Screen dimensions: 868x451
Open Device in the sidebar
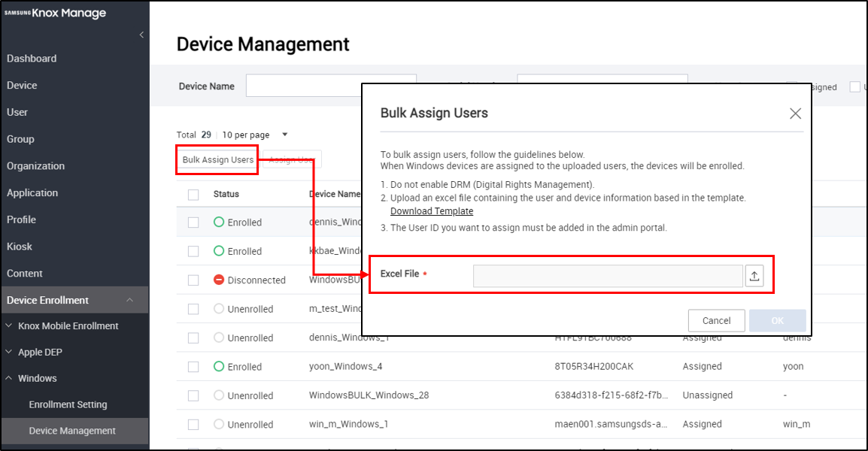pyautogui.click(x=22, y=85)
